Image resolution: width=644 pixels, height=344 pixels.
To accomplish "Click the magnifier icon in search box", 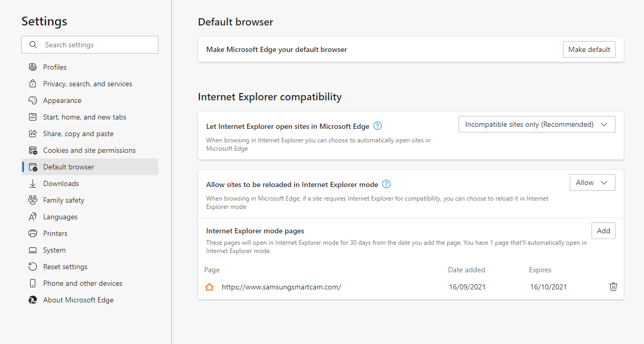I will pos(33,45).
